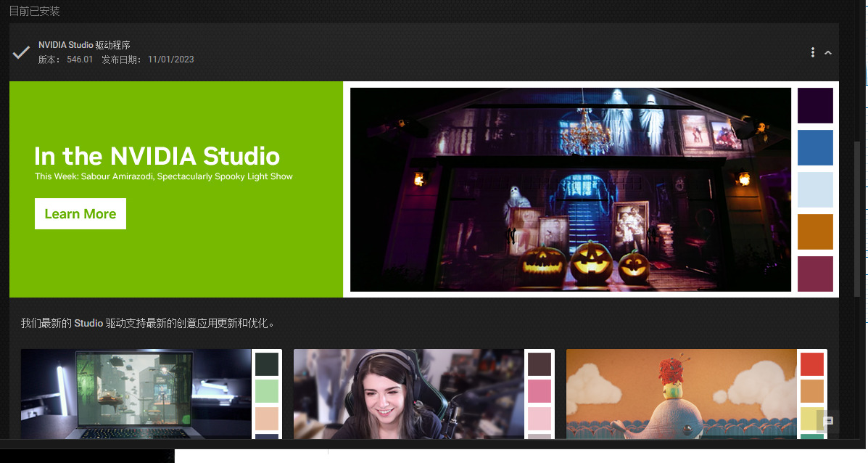Select dark brown swatch beside streamer image

pos(540,364)
